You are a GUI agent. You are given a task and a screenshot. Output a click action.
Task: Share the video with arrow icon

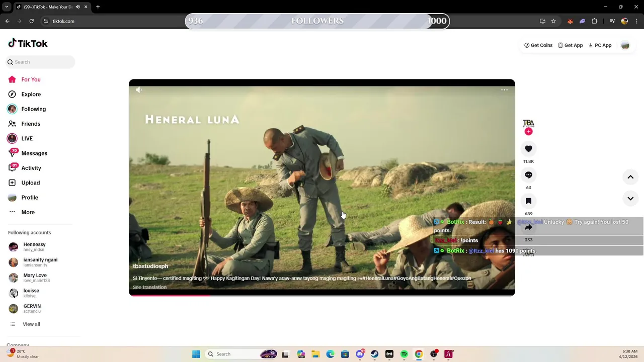[528, 227]
